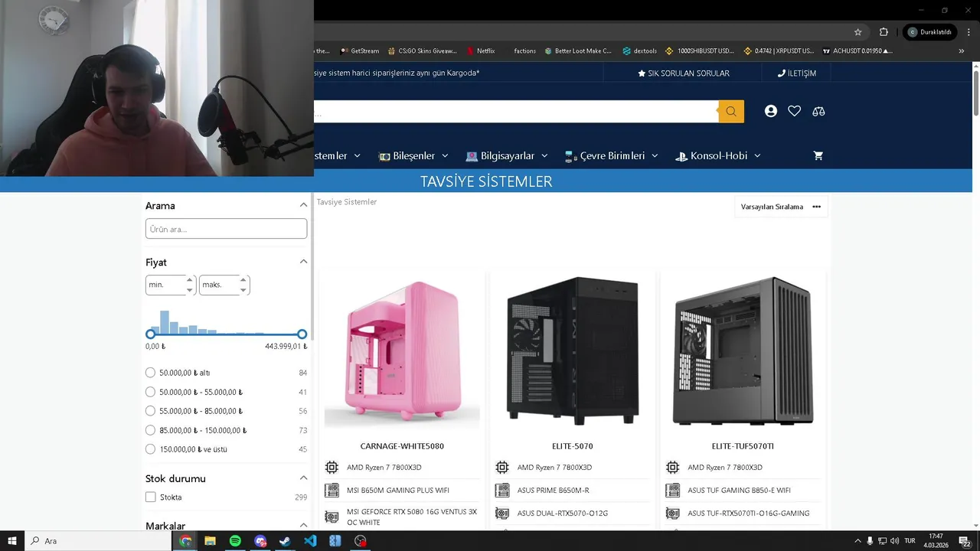Bookmark this page with the star icon
The height and width of the screenshot is (551, 980).
click(x=858, y=32)
